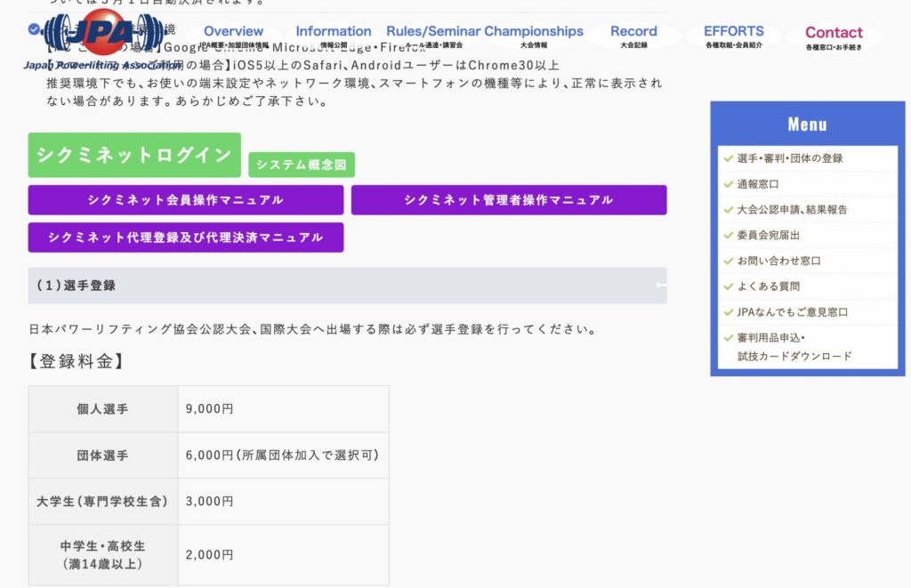Image resolution: width=911 pixels, height=588 pixels.
Task: Open the システム概念図 button
Action: [302, 165]
